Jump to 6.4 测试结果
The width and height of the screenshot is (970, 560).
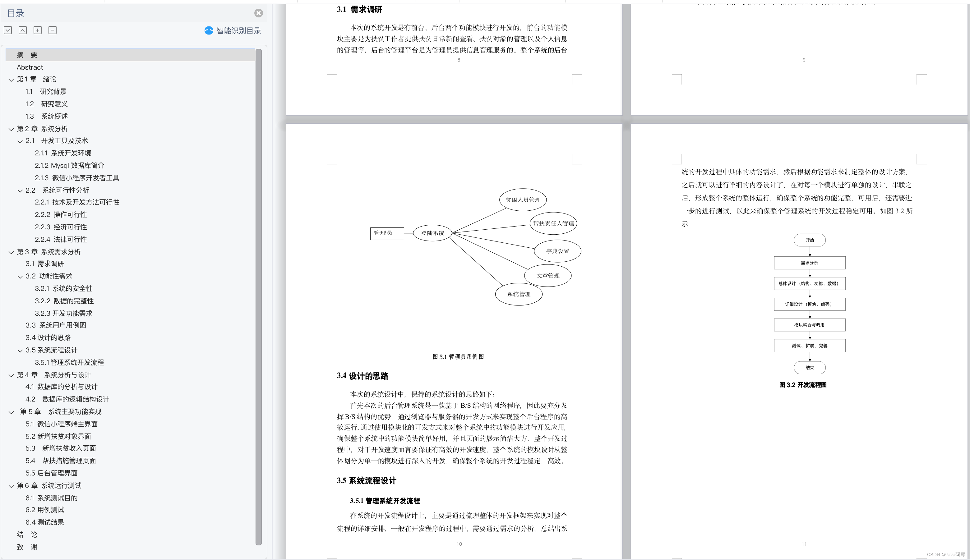click(x=45, y=522)
